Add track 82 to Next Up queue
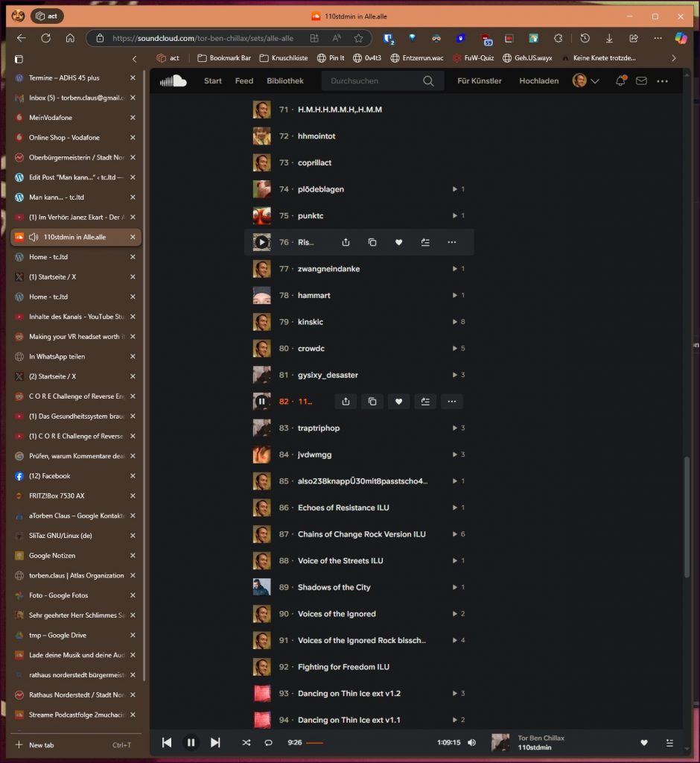Viewport: 700px width, 763px height. (425, 402)
